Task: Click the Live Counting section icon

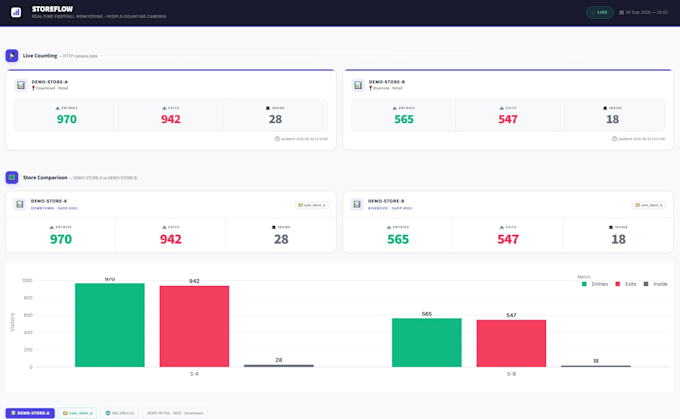Action: click(x=12, y=56)
